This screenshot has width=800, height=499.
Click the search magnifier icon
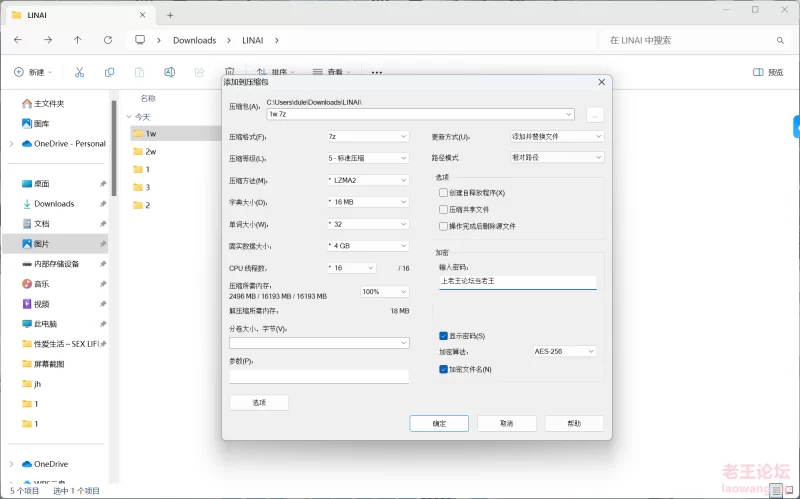click(x=780, y=40)
